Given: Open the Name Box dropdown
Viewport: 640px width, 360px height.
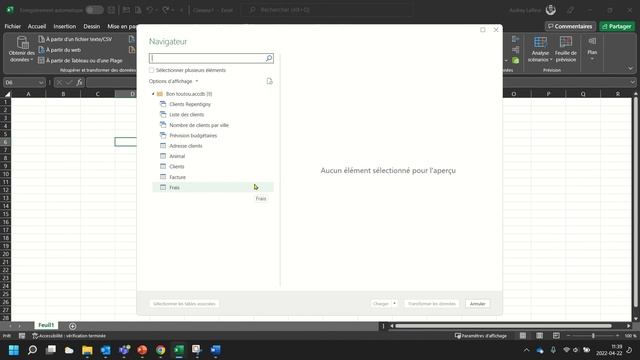Looking at the screenshot, I should coord(41,82).
